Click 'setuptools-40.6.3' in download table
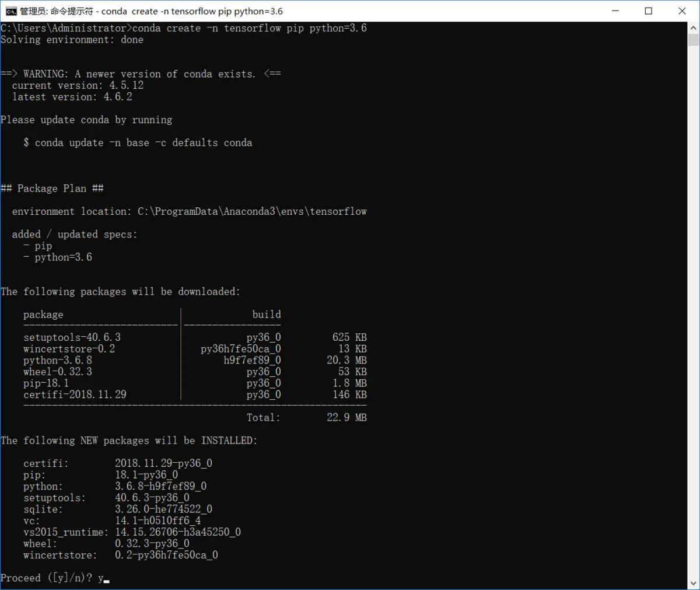Screen dimensions: 700x590 (x=72, y=337)
